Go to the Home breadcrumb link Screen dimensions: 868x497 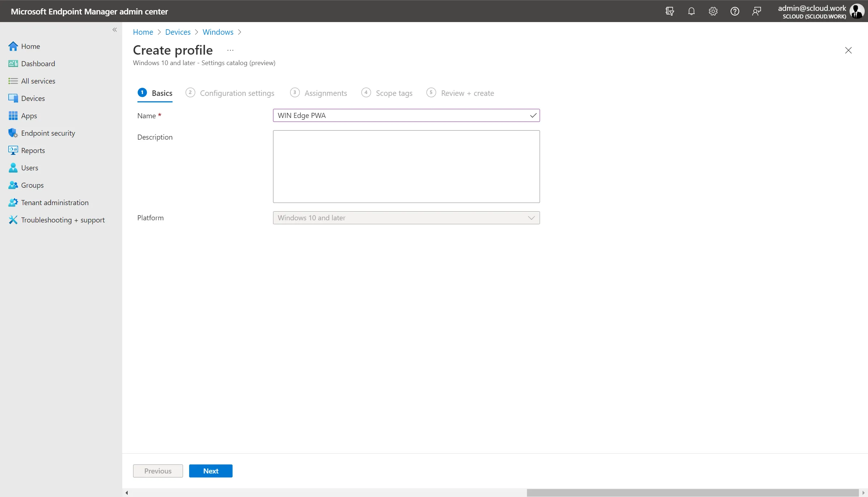coord(143,32)
